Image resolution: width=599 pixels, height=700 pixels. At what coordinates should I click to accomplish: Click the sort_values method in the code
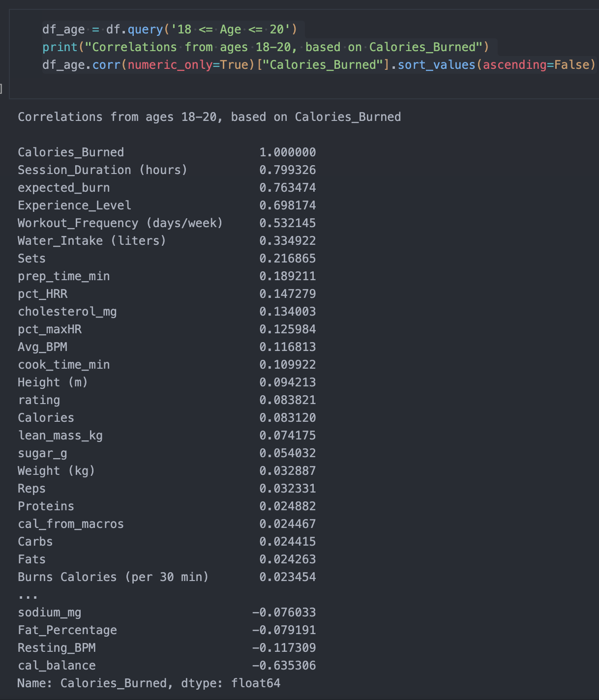pos(436,65)
